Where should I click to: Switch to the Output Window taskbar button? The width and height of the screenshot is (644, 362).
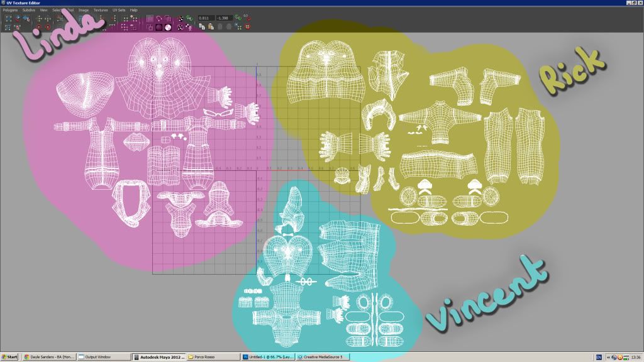pos(104,357)
